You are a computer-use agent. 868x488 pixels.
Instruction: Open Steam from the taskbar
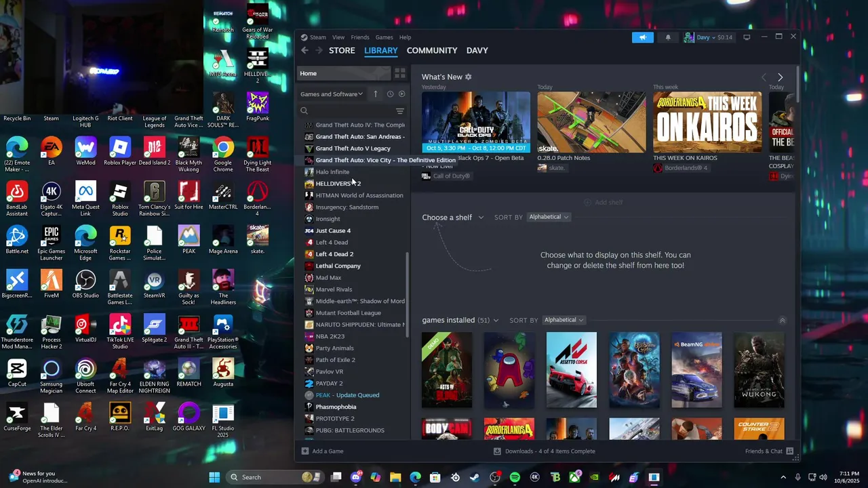point(475,477)
